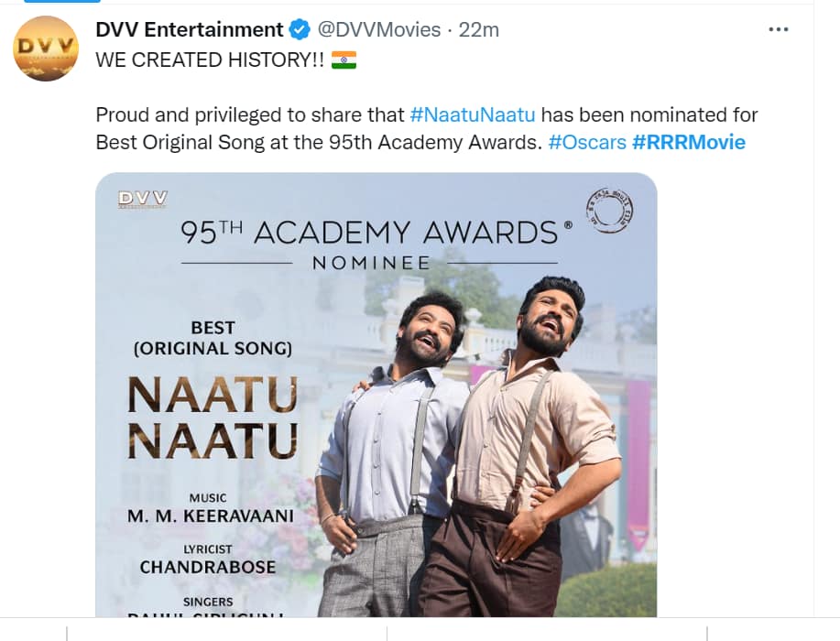Click the blue verified badge icon
840x641 pixels.
300,29
